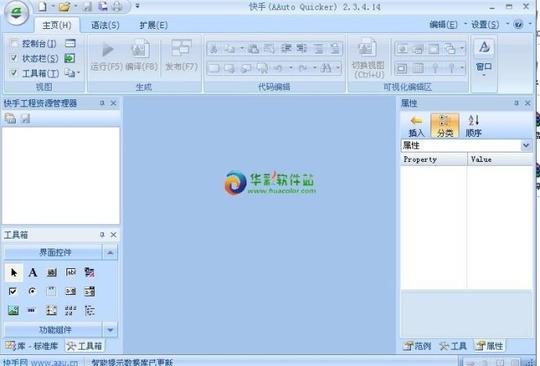Viewport: 540px width, 366px height.
Task: Click the Value column header
Action: click(x=500, y=159)
